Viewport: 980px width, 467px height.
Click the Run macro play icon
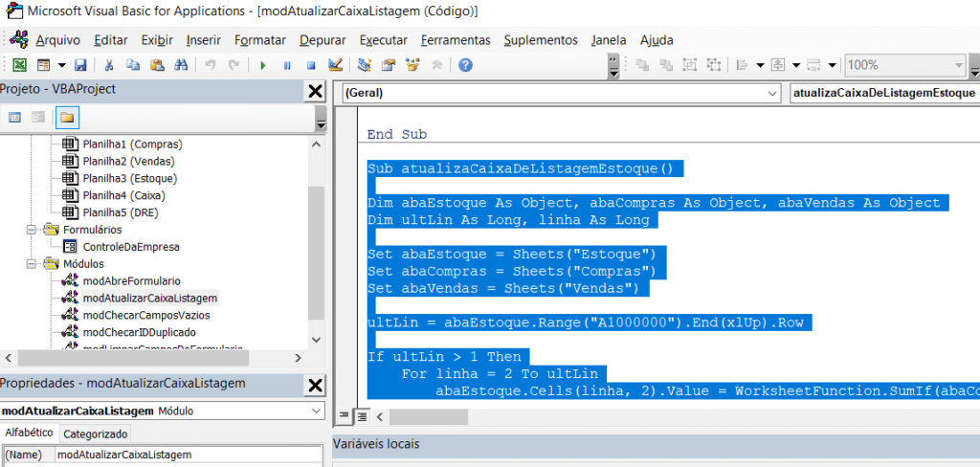coord(263,65)
